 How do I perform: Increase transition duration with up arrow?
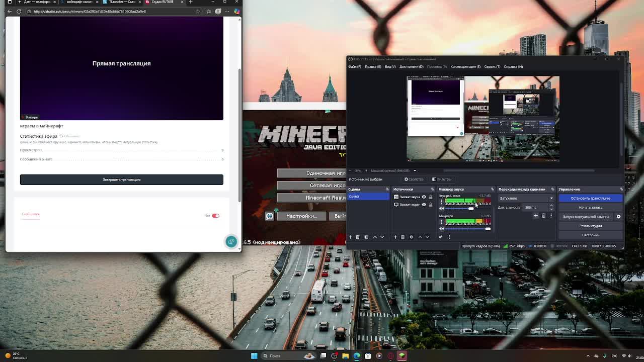[x=551, y=206]
